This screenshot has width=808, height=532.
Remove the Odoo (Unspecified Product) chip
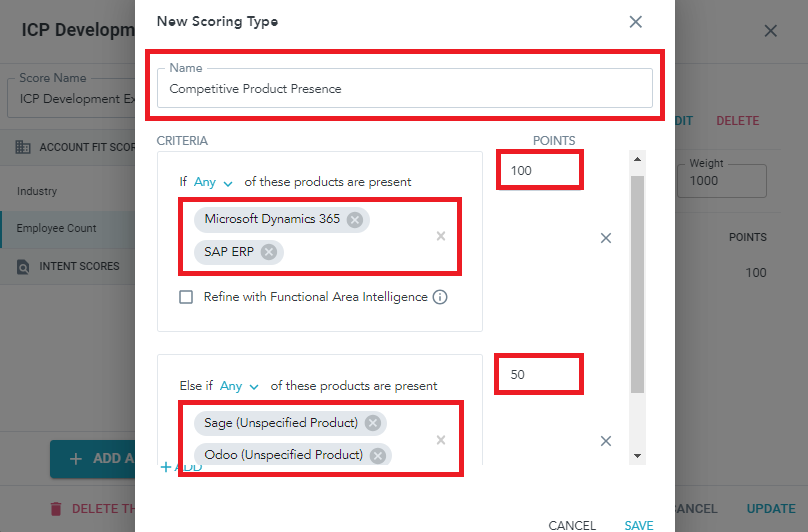tap(377, 455)
